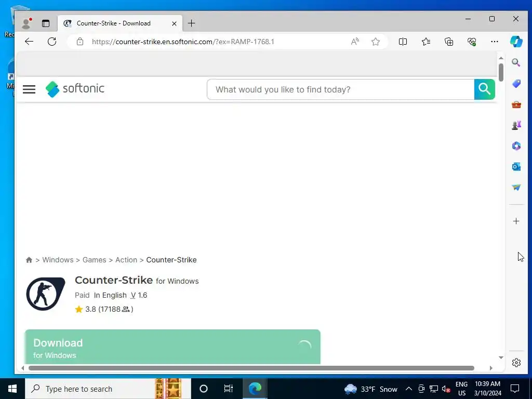Open the Windows Start menu
The height and width of the screenshot is (399, 532).
(x=12, y=389)
